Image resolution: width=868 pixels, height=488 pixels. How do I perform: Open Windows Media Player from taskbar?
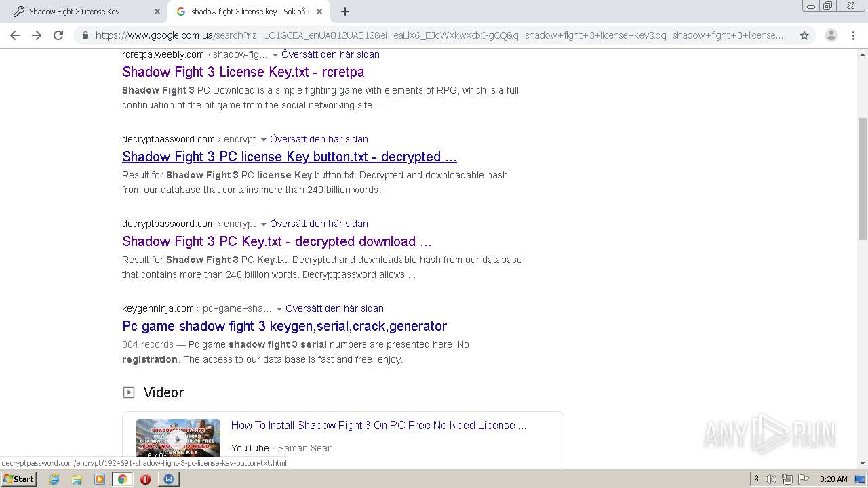[x=100, y=479]
